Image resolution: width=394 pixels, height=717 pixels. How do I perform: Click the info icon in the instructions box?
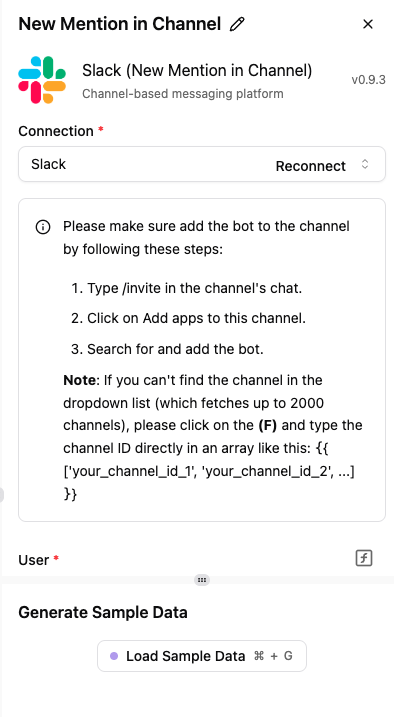(43, 227)
